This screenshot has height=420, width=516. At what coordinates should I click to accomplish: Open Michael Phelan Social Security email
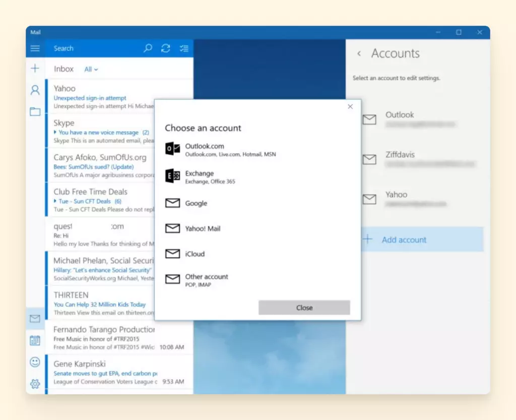[x=100, y=269]
